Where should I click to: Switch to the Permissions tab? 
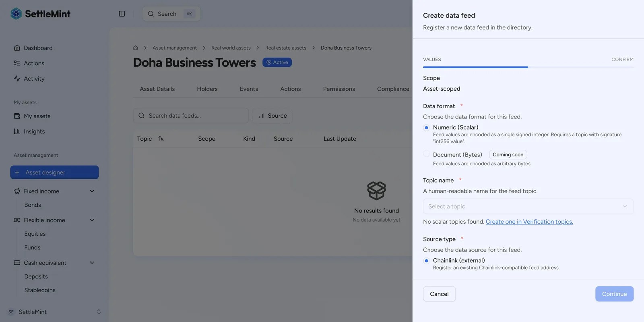339,89
